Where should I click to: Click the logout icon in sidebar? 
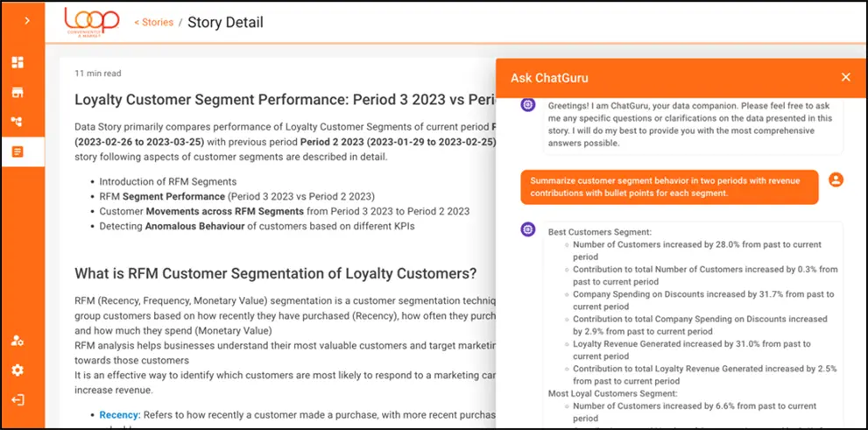coord(18,400)
